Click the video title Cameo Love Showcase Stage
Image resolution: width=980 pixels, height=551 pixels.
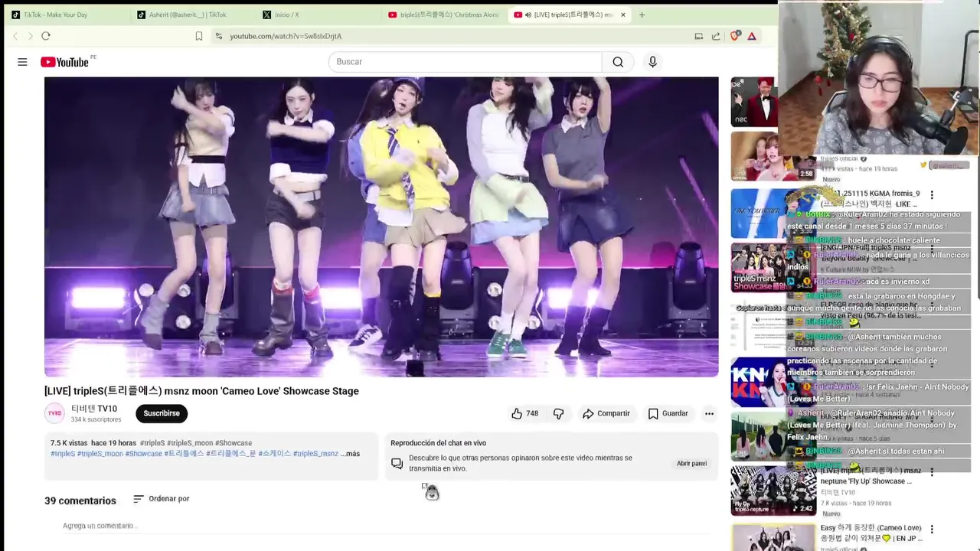(x=201, y=391)
